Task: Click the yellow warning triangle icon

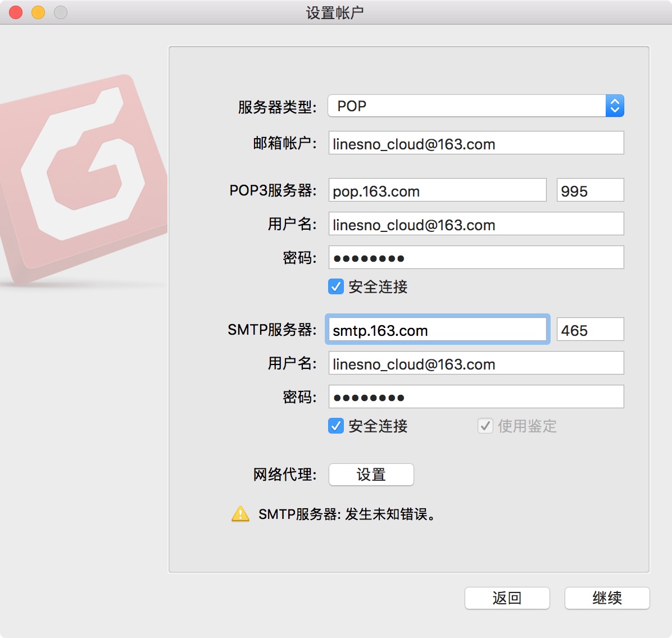Action: [x=240, y=514]
